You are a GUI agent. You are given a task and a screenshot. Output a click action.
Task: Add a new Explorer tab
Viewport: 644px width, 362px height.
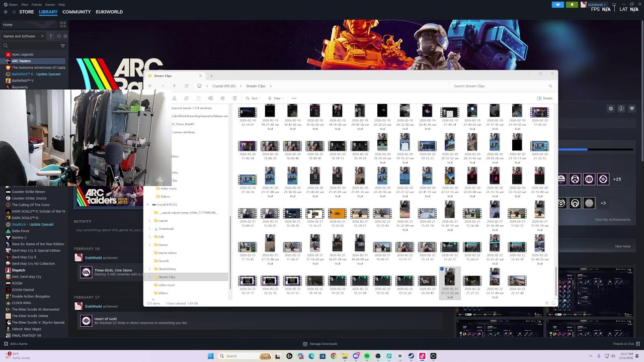pyautogui.click(x=211, y=76)
